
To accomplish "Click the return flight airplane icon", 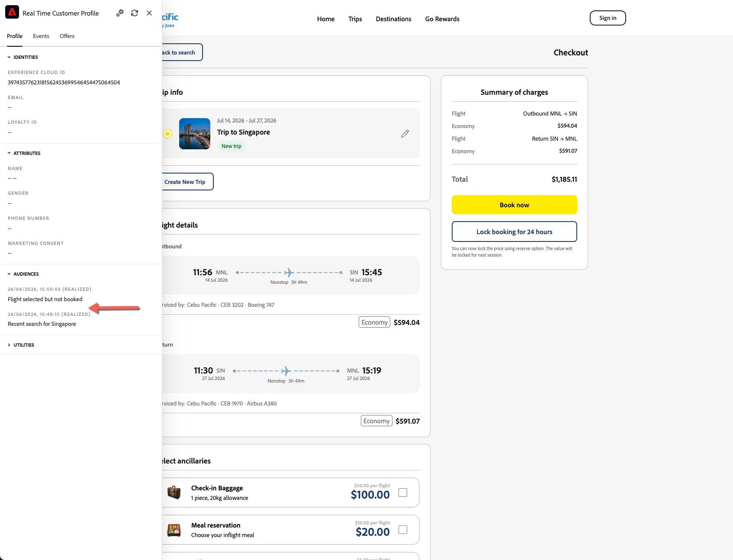I will coord(286,371).
